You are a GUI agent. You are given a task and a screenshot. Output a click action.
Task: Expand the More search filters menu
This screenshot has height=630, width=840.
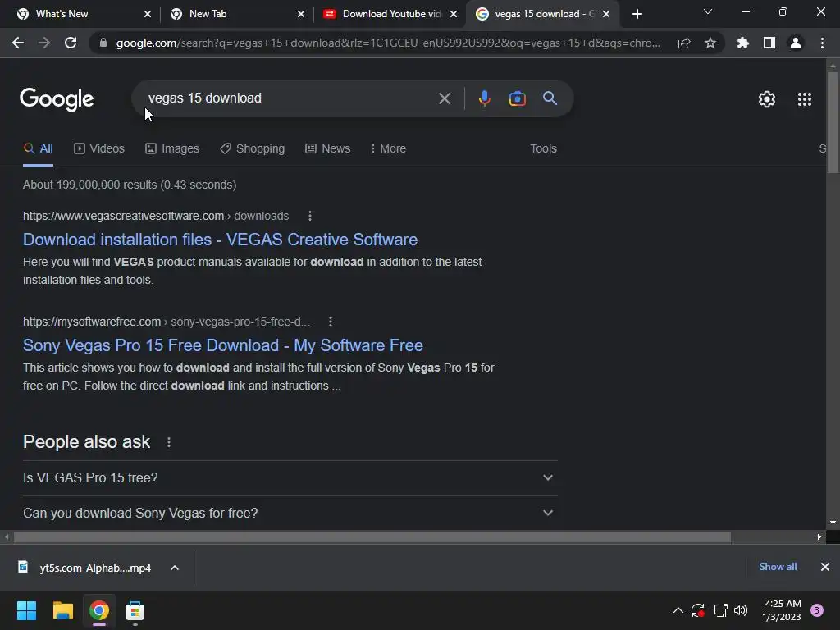pos(388,148)
